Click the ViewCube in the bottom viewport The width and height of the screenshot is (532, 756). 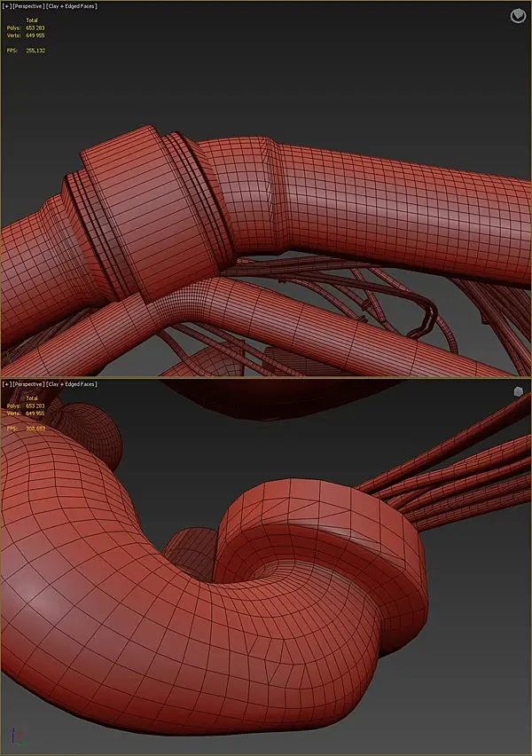pos(518,392)
